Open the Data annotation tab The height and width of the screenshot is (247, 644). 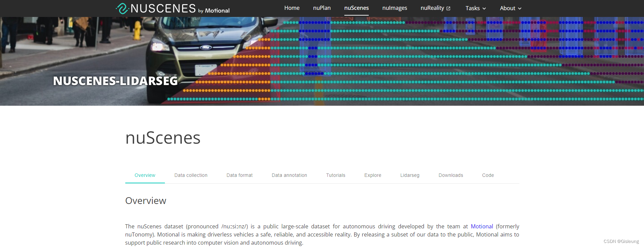(x=289, y=175)
